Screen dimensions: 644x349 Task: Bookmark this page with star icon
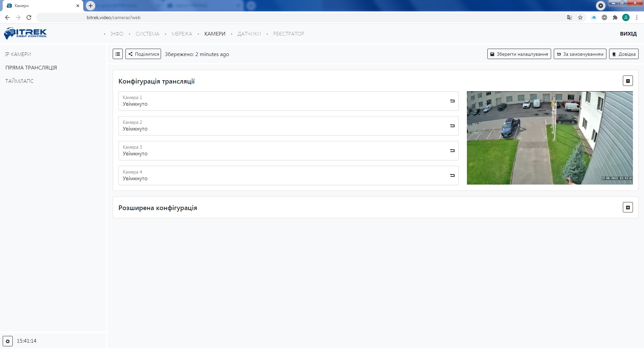(580, 17)
